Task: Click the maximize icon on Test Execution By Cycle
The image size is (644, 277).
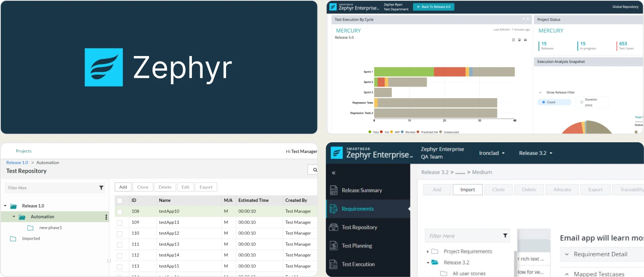Action: [528, 19]
